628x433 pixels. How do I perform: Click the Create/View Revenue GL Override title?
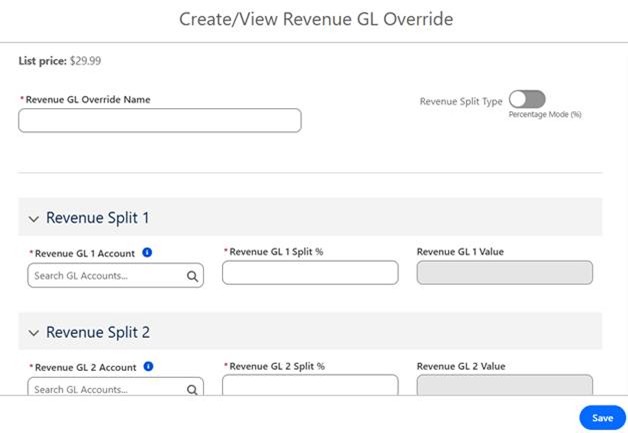point(316,19)
